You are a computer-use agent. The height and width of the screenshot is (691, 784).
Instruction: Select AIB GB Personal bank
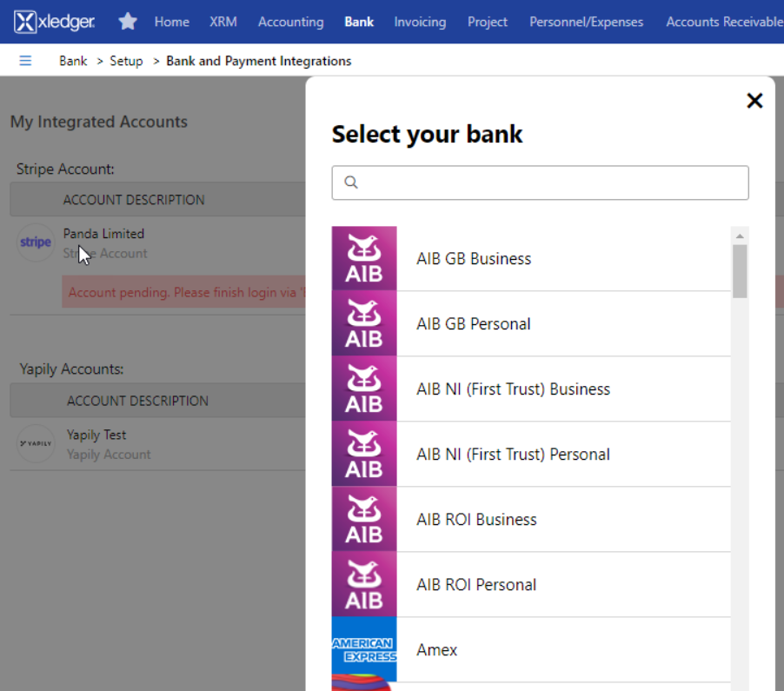click(x=531, y=323)
